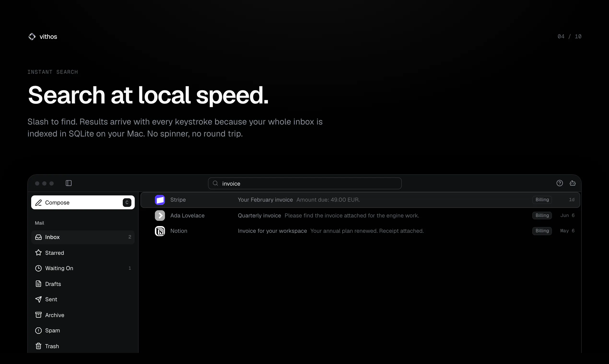Click the Notion logo avatar
Screen dimensions: 609x364
tap(160, 231)
